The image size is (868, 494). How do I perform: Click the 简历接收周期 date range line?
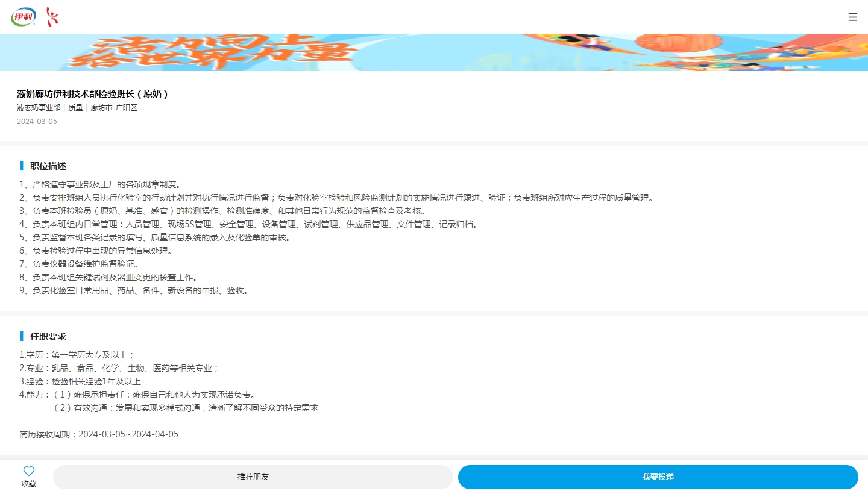tap(99, 434)
